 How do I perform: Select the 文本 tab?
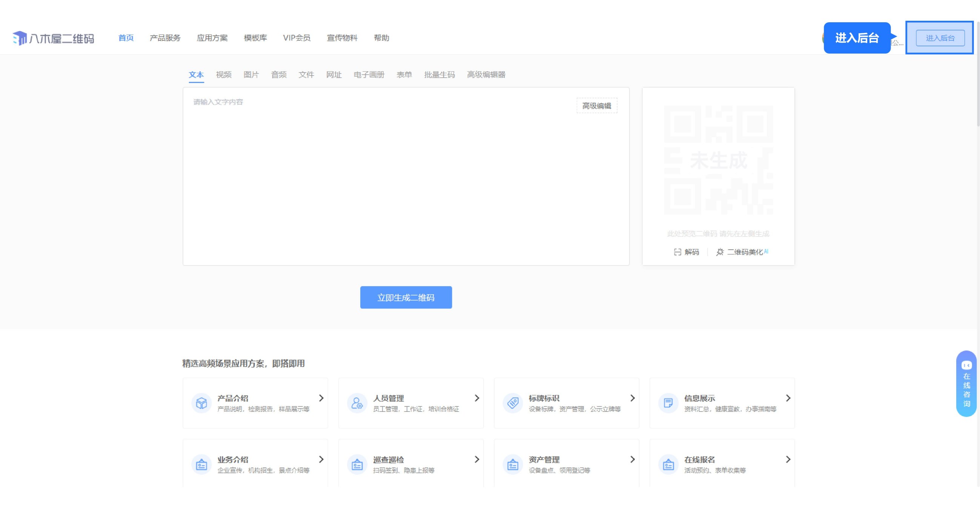click(x=196, y=75)
